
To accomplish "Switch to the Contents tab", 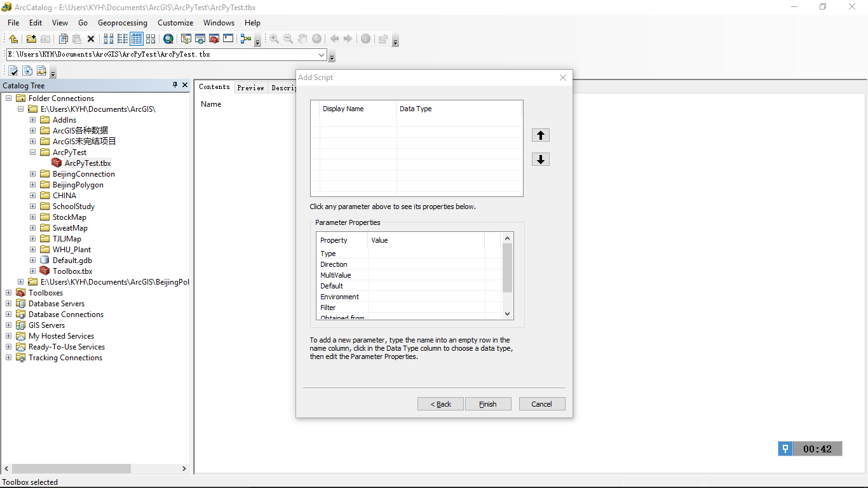I will point(214,87).
